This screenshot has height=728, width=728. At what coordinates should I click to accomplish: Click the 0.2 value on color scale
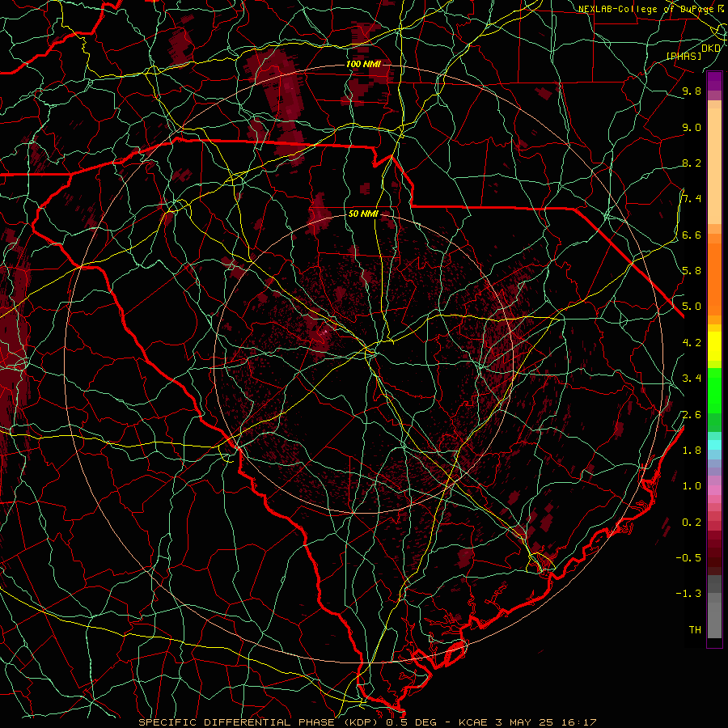[692, 523]
